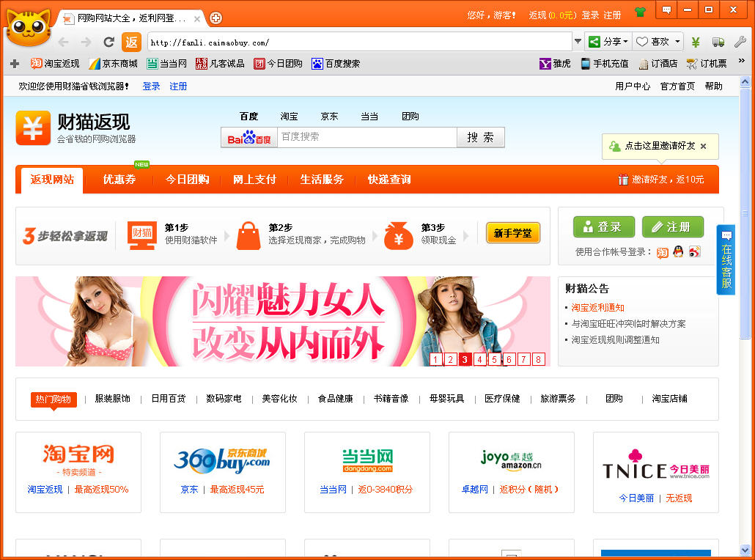
Task: Click the green 登录 login button
Action: tap(603, 226)
